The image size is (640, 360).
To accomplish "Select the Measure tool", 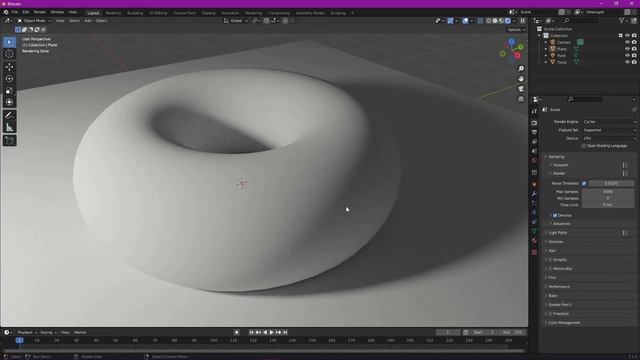I will point(9,127).
